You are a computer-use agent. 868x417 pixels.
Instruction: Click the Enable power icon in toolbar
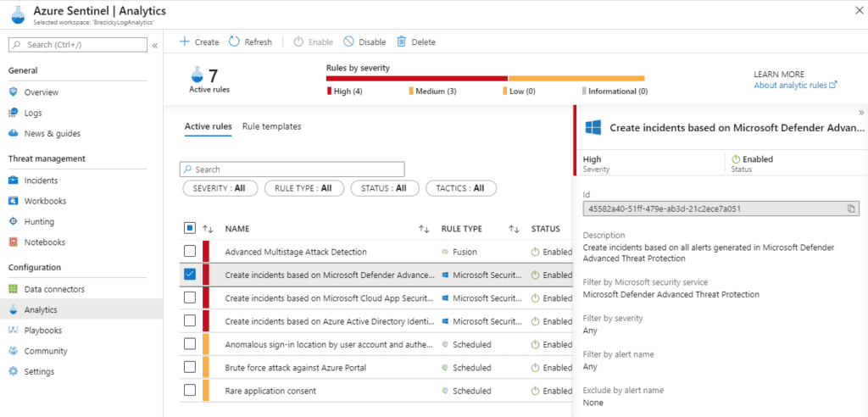click(x=298, y=42)
